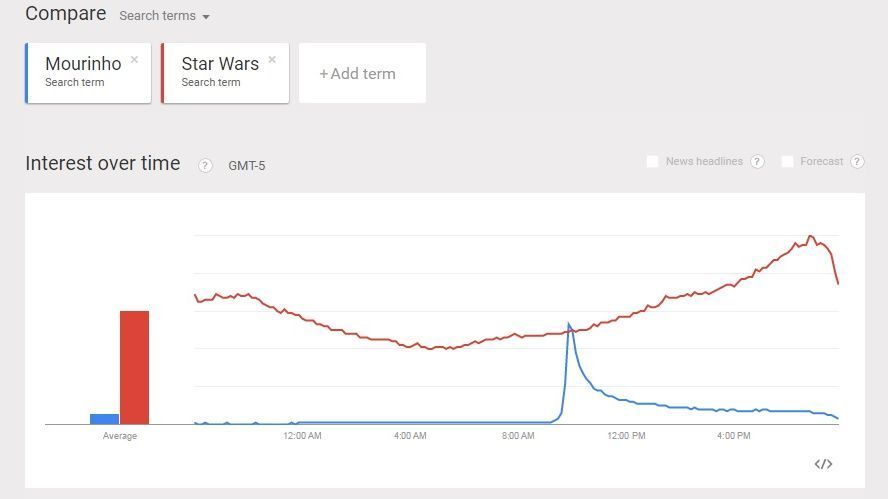Click the blue Mourinho spike peak
Viewport: 888px width, 499px height.
[569, 324]
